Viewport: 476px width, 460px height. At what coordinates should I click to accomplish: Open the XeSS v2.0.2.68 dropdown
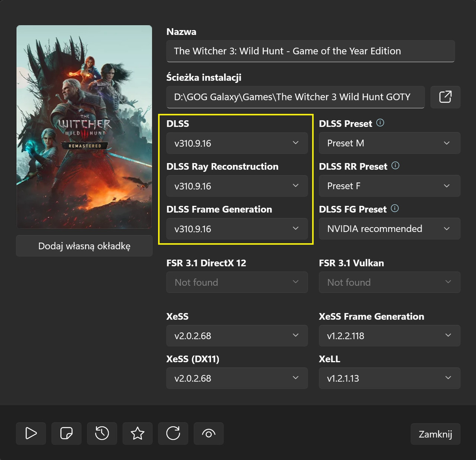(237, 336)
